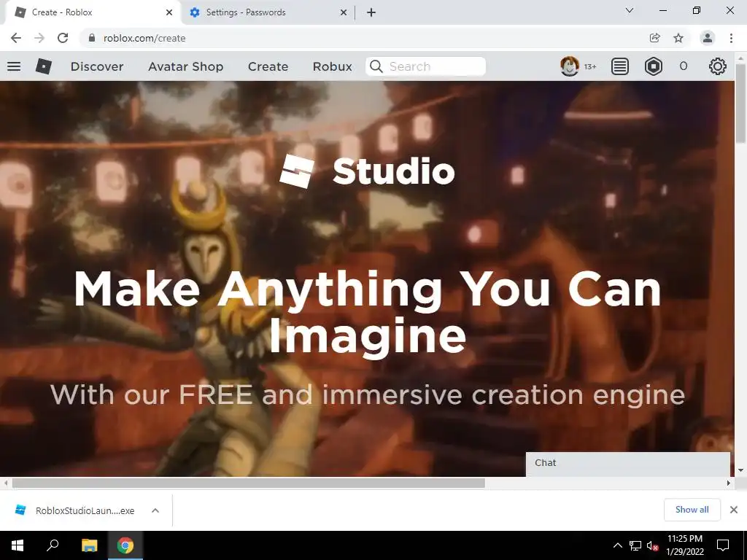Click the scroll left arrow
The image size is (747, 560).
click(6, 483)
